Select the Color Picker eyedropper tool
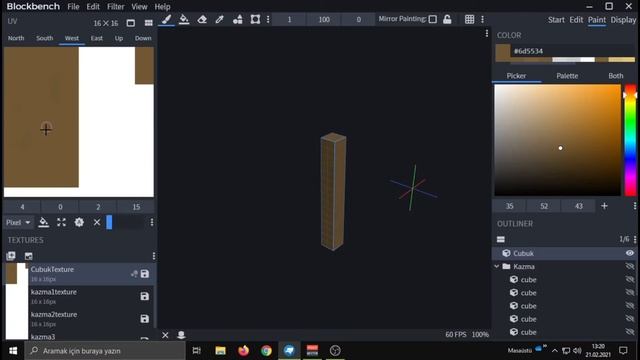Image resolution: width=640 pixels, height=360 pixels. pyautogui.click(x=220, y=19)
